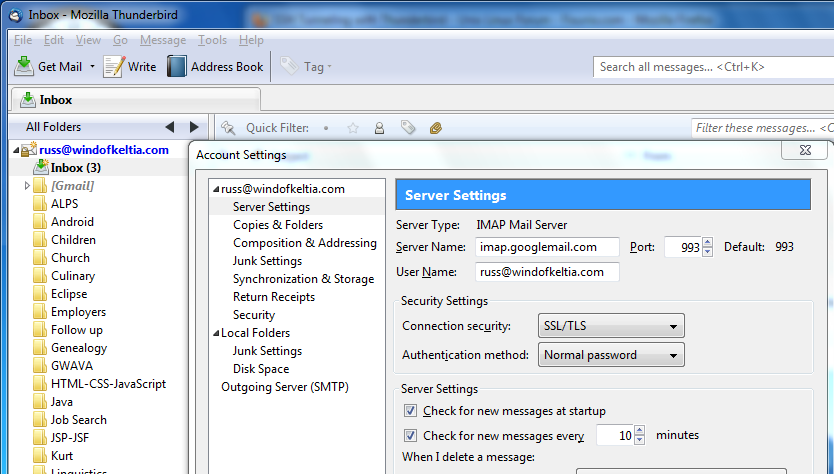Toggle the unread quick filter dot
This screenshot has height=474, width=834.
pos(326,128)
